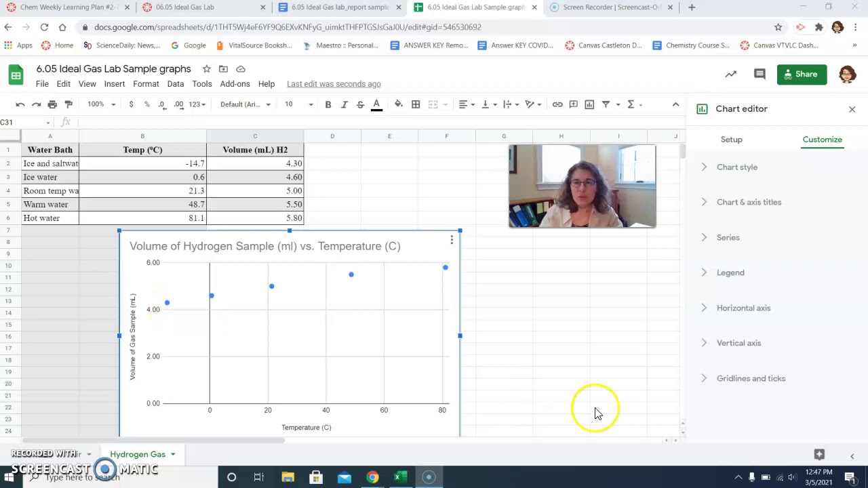This screenshot has width=868, height=488.
Task: Format selection as percent
Action: click(x=146, y=104)
